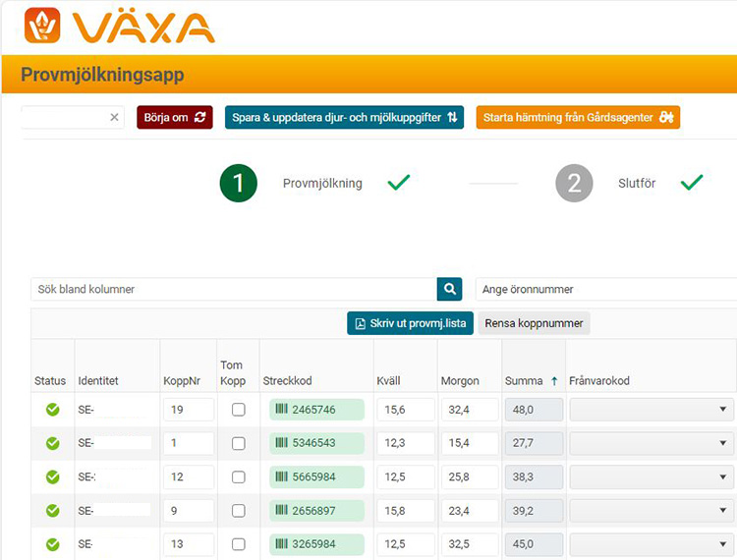The image size is (737, 560).
Task: Click status check icon in KoppNr 19 row
Action: (x=53, y=410)
